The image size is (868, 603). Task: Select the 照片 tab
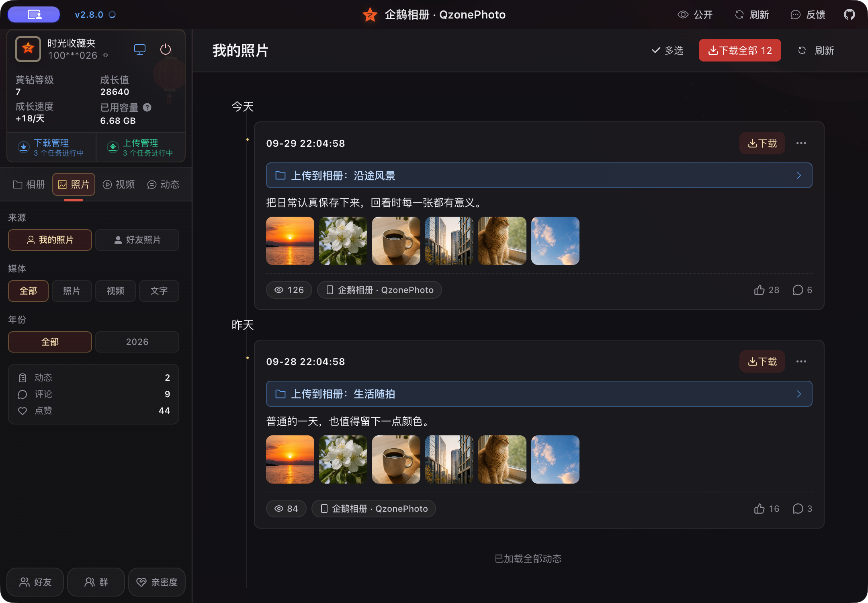74,185
